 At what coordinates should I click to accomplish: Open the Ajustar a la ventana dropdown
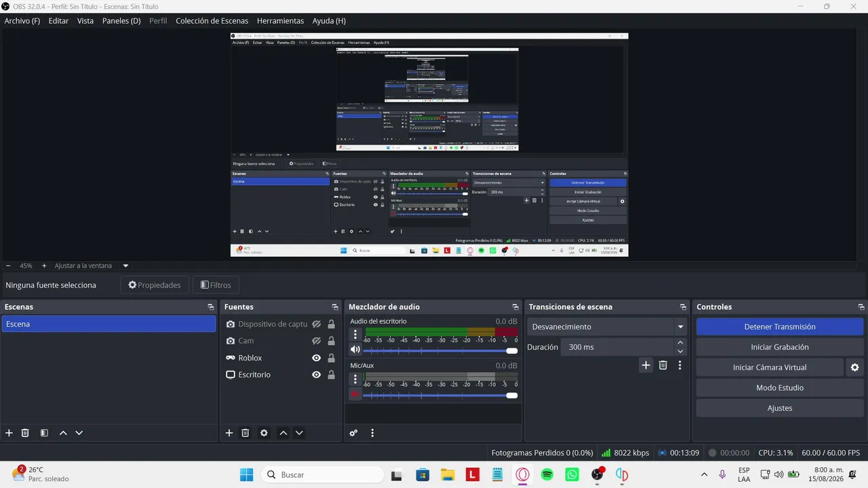(91, 266)
